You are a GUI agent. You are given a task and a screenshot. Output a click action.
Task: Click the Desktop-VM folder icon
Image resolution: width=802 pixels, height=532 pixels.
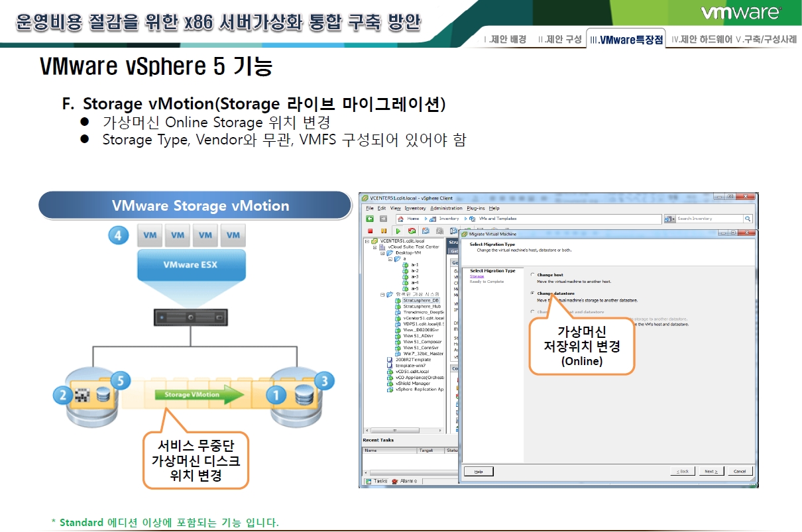[x=390, y=252]
